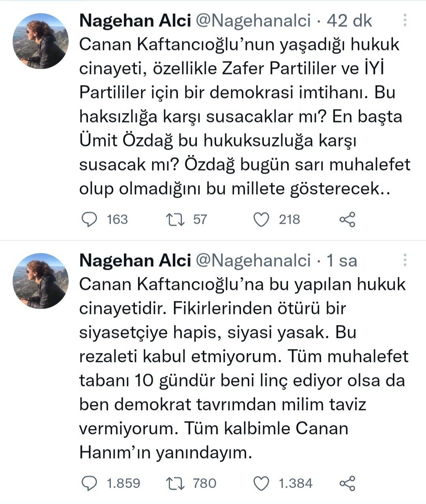Screen dimensions: 426x504
Task: Open profile picture on second tweet
Action: tap(41, 281)
